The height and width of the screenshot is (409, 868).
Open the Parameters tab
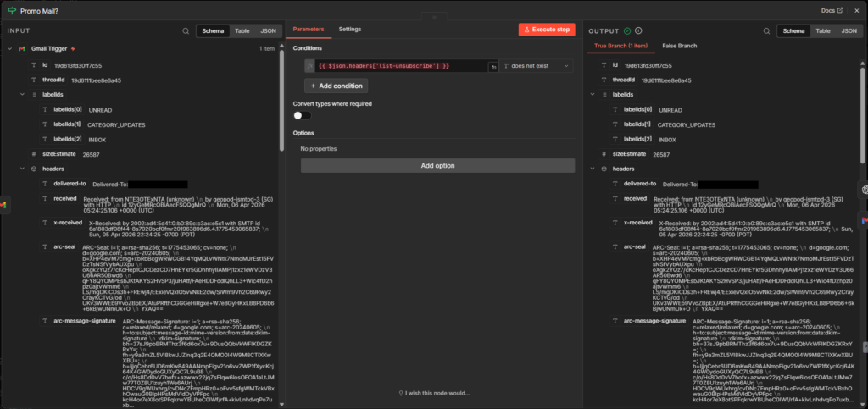click(309, 30)
